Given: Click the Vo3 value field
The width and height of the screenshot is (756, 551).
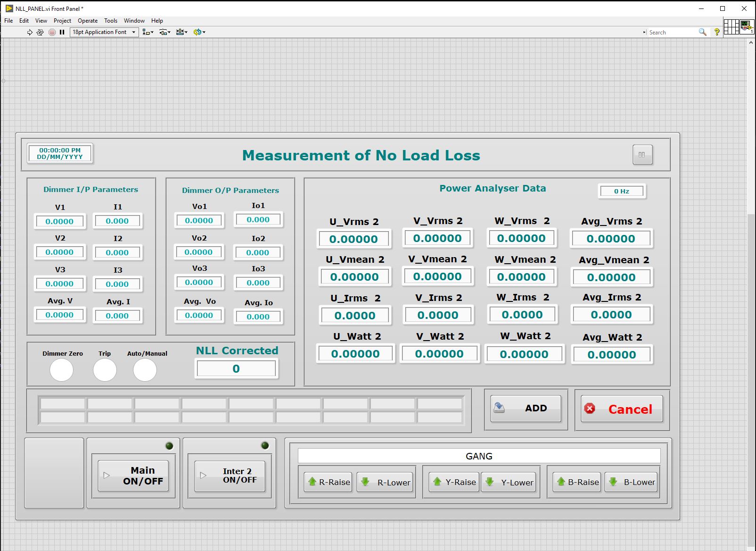Looking at the screenshot, I should 199,282.
